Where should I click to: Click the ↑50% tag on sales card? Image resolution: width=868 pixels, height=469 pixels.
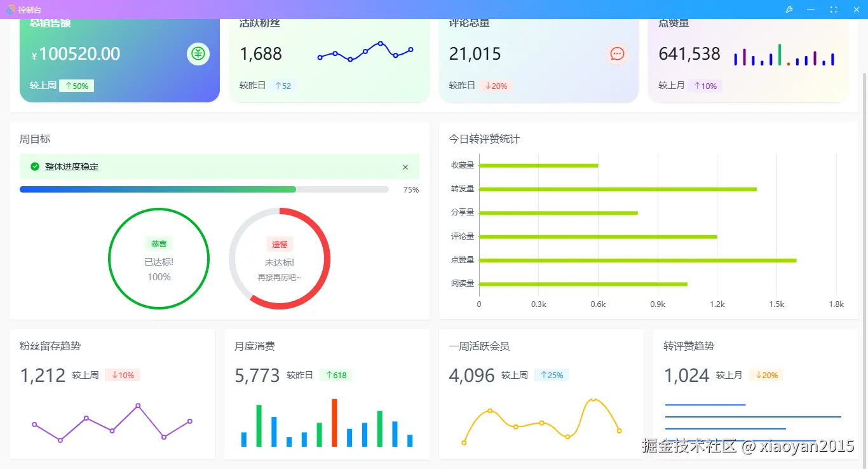click(76, 86)
